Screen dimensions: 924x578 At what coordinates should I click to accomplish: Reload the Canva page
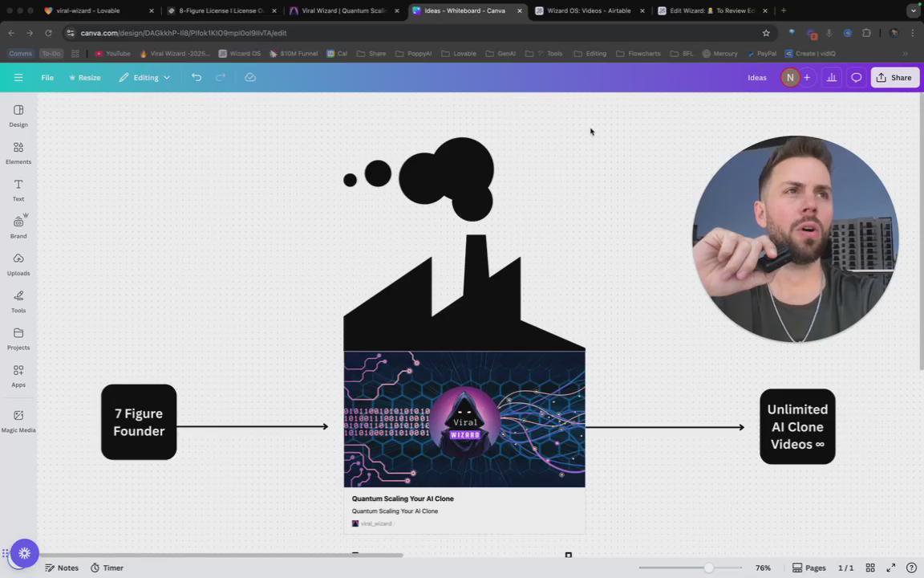pyautogui.click(x=48, y=33)
